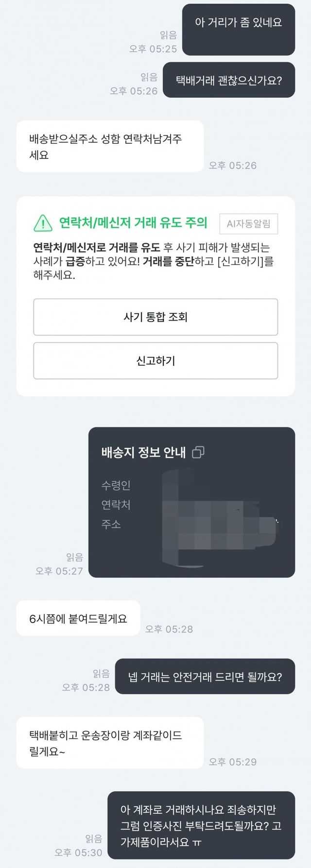Click the '배송받으실주소 성함 연락처남겨주세요' message
Viewport: 311px width, 868px height.
pos(110,147)
